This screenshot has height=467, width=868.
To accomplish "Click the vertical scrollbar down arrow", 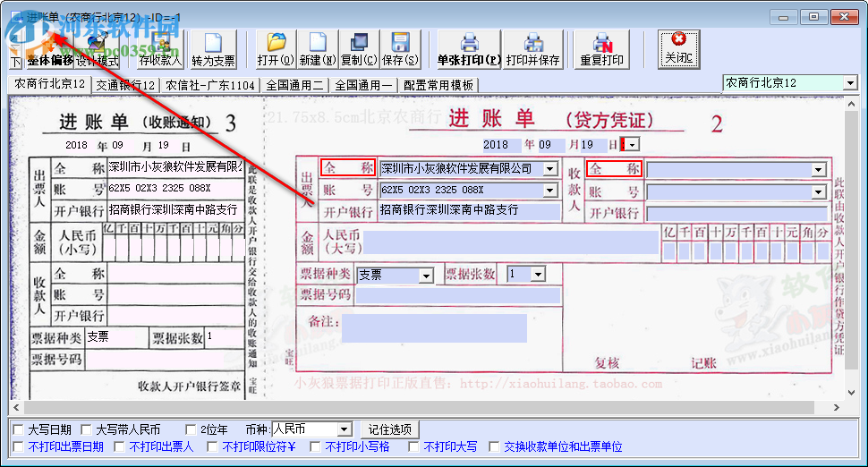I will (851, 393).
